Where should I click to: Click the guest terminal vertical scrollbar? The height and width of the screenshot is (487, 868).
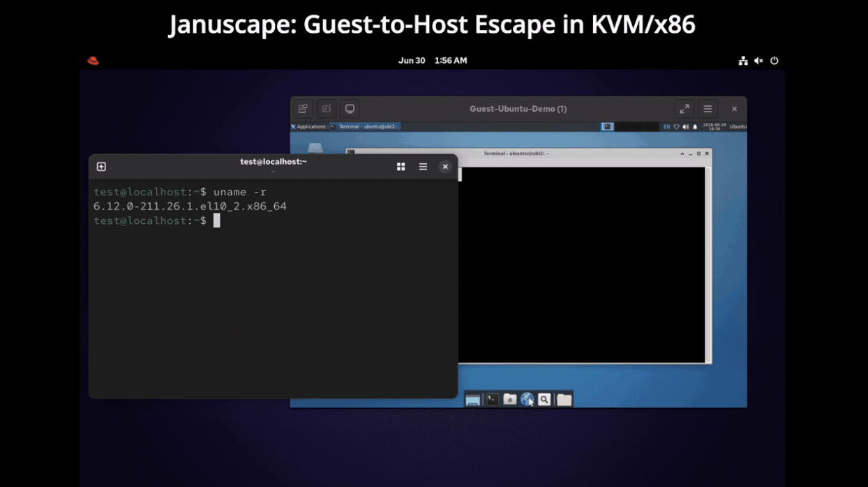click(x=708, y=265)
